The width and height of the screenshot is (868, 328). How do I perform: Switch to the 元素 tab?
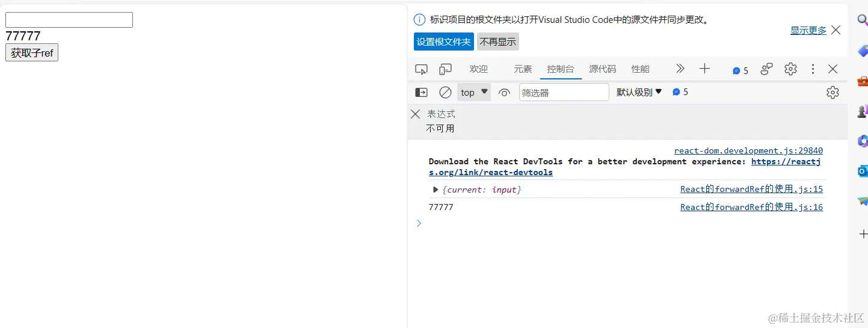point(523,69)
